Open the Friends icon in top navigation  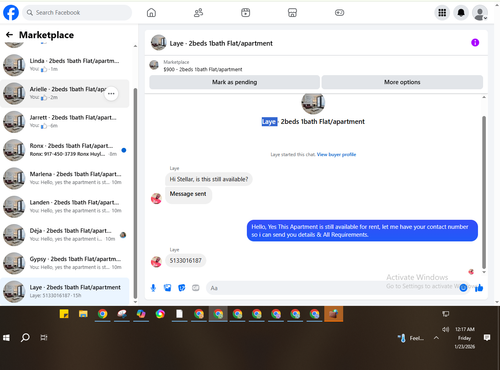click(198, 13)
